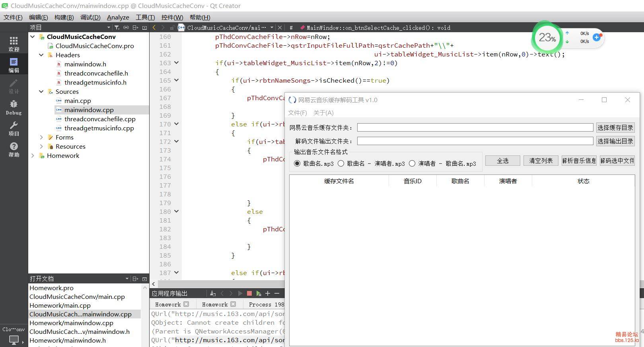Zoom out the output pane with minus
This screenshot has height=347, width=644.
point(277,293)
